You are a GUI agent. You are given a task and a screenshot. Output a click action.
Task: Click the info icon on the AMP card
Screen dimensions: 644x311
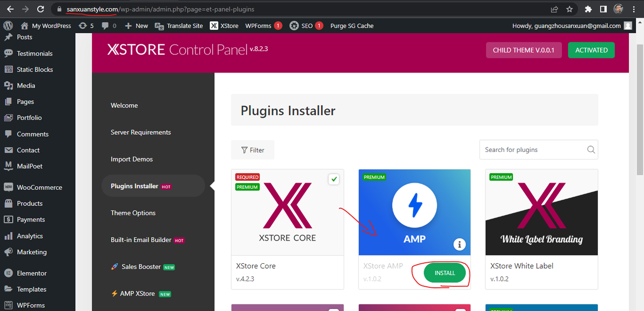point(459,245)
